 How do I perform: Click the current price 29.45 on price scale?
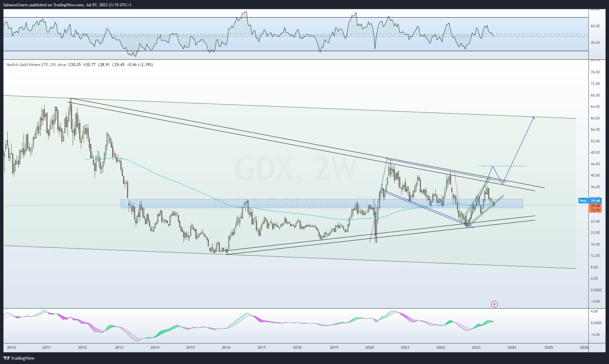[596, 201]
